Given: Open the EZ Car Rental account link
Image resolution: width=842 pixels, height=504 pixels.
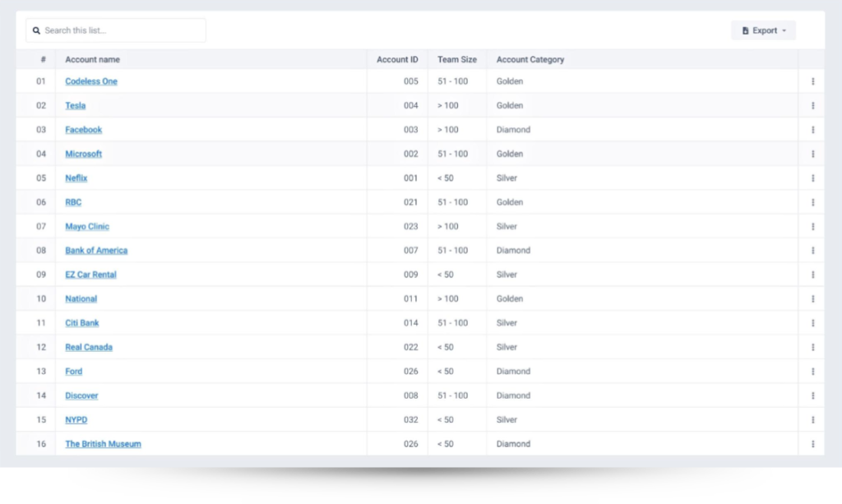Looking at the screenshot, I should point(90,275).
